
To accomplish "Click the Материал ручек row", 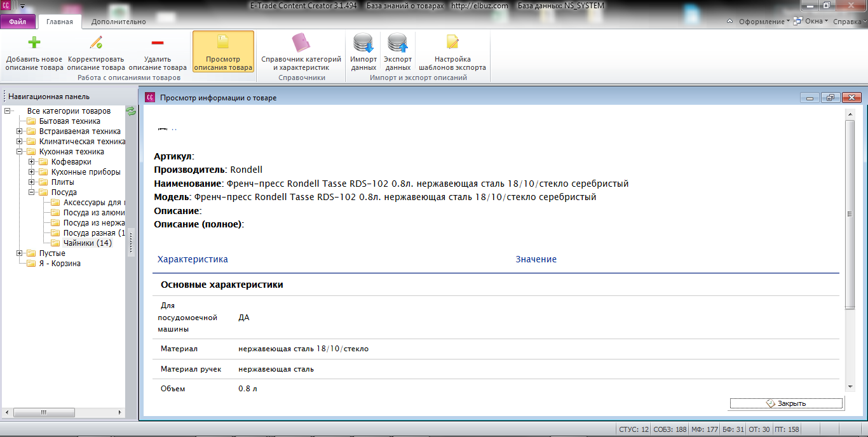I will pyautogui.click(x=496, y=369).
